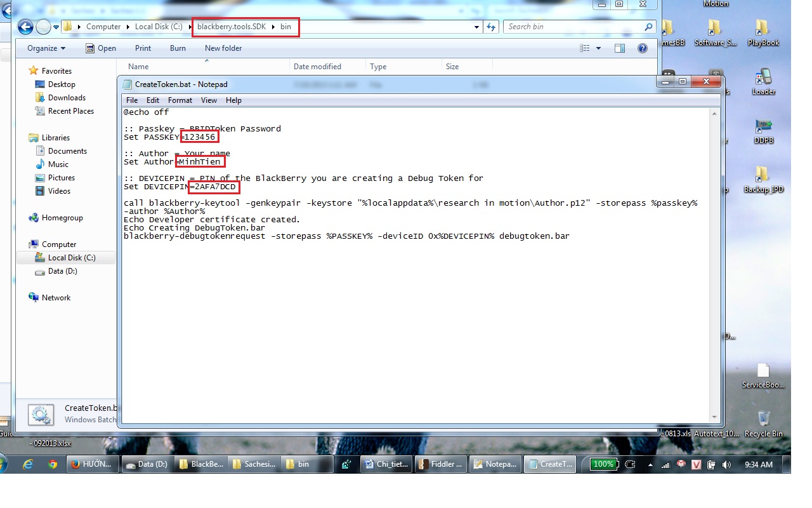
Task: Switch to the Fiddler taskbar button
Action: [442, 464]
